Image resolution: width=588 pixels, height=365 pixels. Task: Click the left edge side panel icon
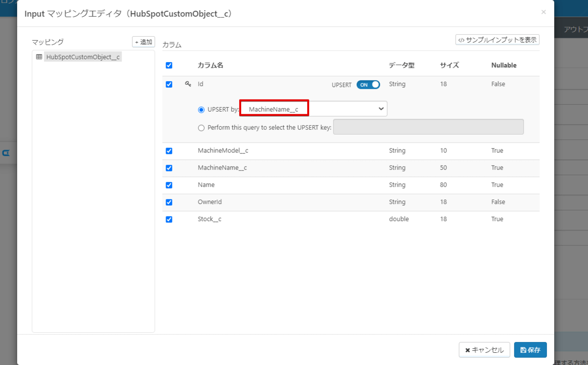tap(6, 153)
